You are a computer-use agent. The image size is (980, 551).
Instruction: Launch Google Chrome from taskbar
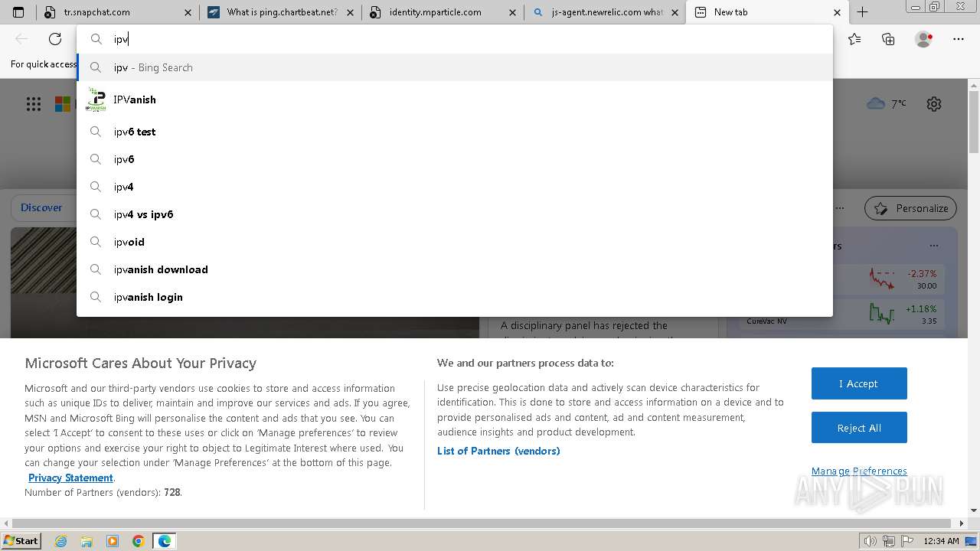tap(139, 541)
